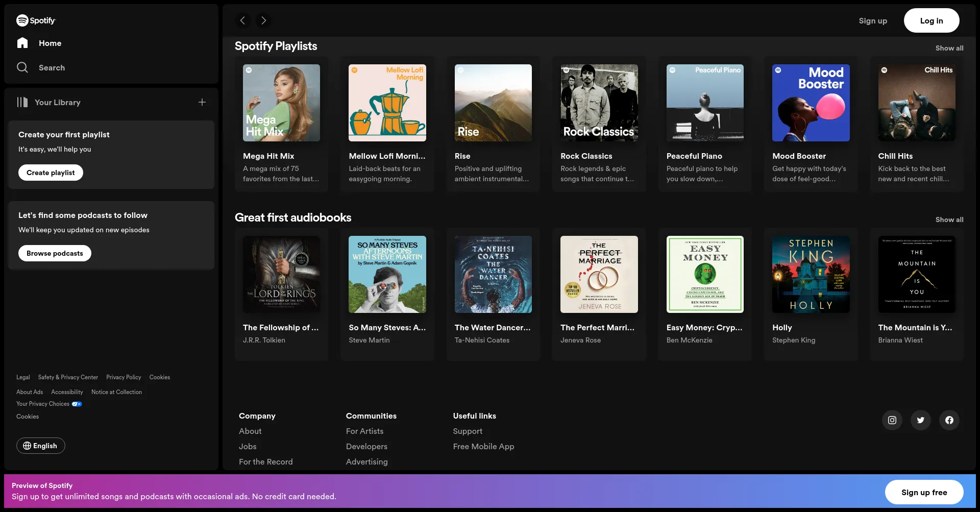Open the Mood Booster playlist cover
Screen dimensions: 980x512
811,103
